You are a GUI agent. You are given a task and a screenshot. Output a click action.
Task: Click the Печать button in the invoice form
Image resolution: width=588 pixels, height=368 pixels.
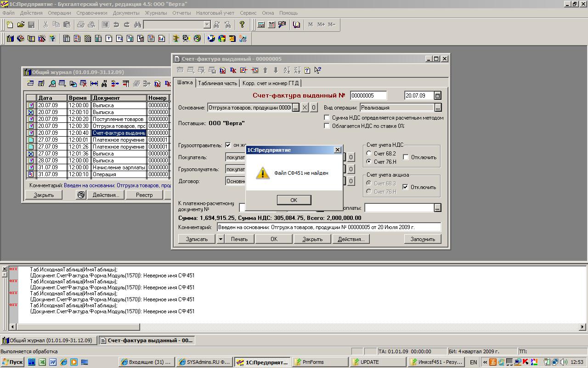[239, 239]
